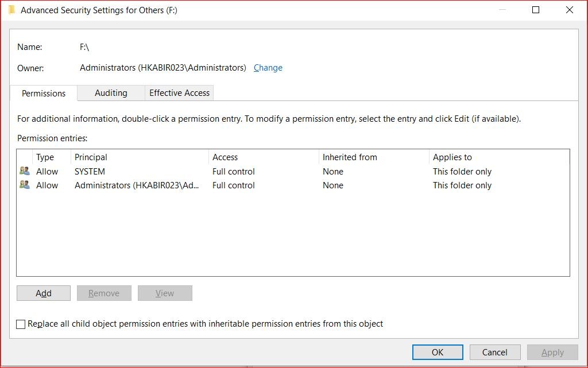The width and height of the screenshot is (588, 368).
Task: Click the user group icon beside Administrators entry
Action: tap(24, 185)
